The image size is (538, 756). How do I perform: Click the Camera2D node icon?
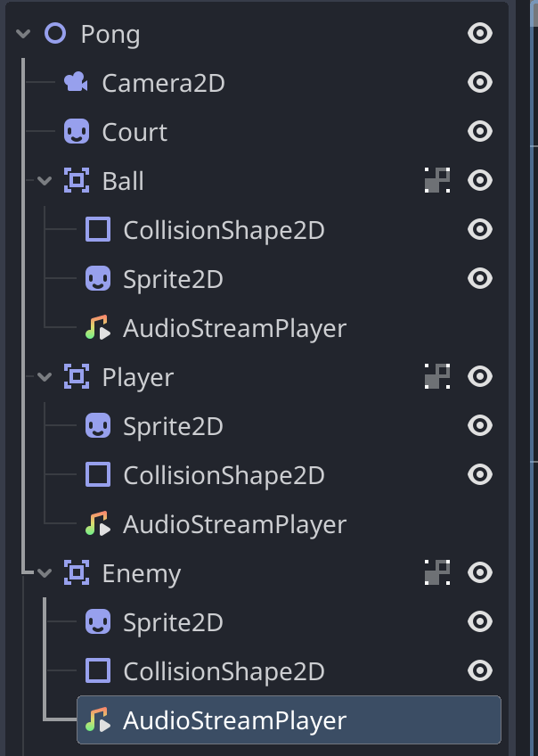click(77, 84)
